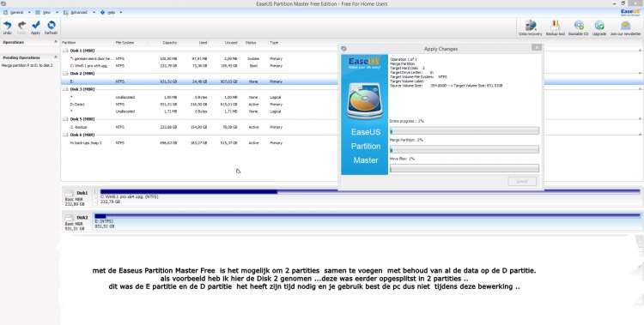Click the Join our newsletter icon
This screenshot has height=325, width=644.
pos(625,26)
